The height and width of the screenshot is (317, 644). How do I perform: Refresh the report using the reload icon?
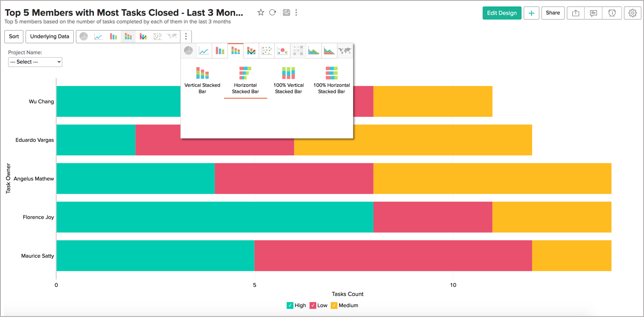click(x=273, y=13)
